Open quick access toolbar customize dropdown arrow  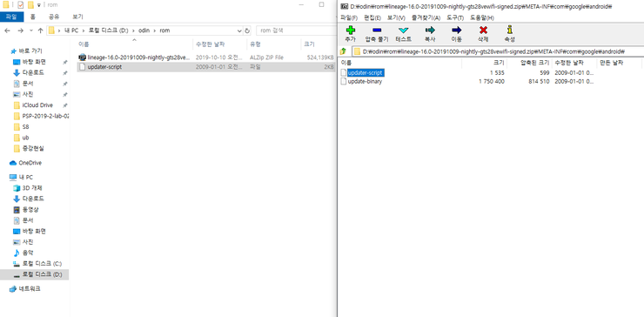pos(39,5)
